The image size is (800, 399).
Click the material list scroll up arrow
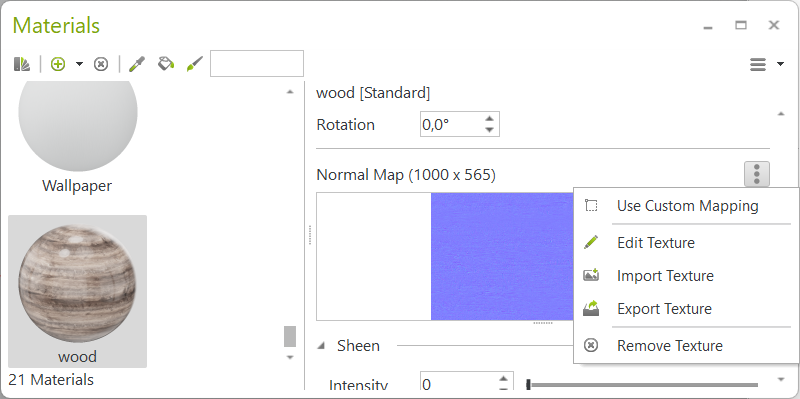coord(290,92)
